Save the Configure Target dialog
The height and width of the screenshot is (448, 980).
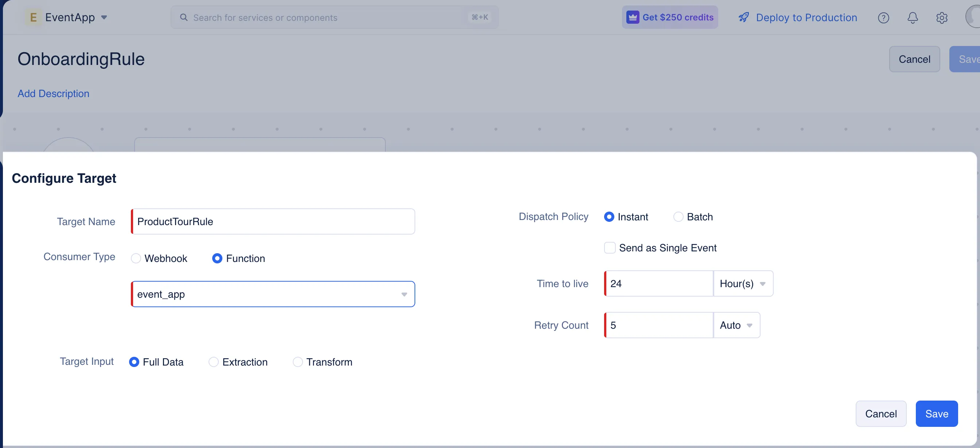coord(936,414)
